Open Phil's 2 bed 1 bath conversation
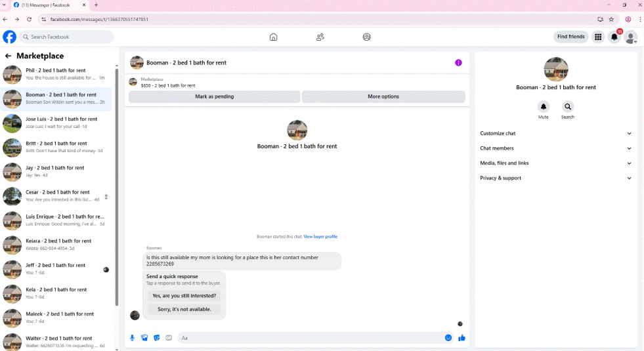The image size is (644, 351). tap(56, 74)
